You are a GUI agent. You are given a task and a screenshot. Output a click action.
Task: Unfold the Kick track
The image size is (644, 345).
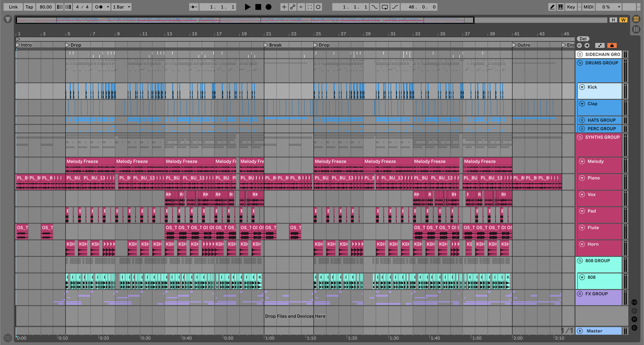[x=582, y=87]
